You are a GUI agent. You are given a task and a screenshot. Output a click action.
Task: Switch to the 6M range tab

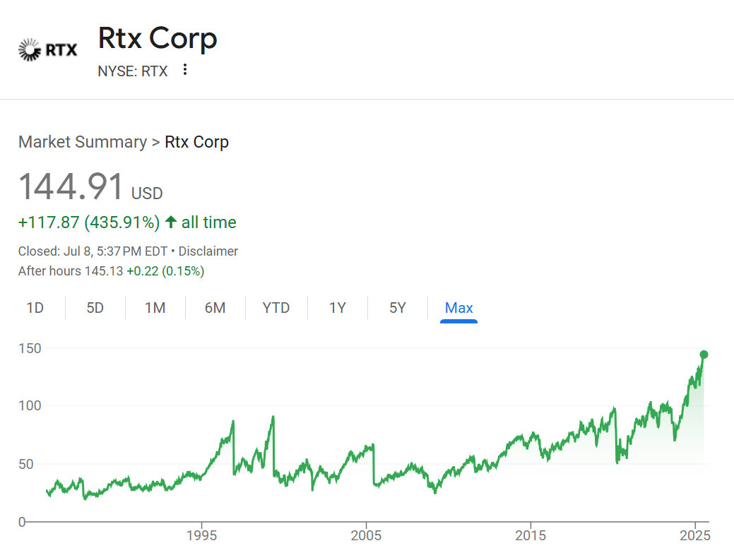click(215, 308)
